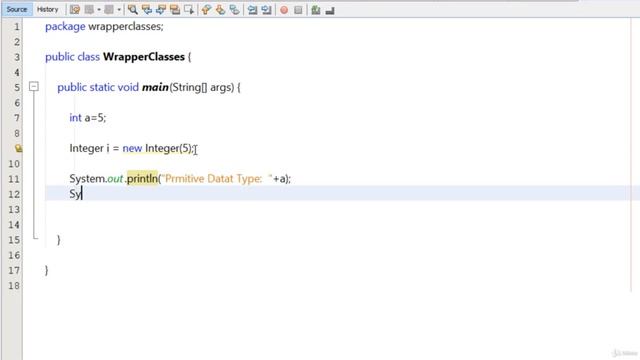Click the italic 'out' field text
The width and height of the screenshot is (640, 360).
point(115,179)
